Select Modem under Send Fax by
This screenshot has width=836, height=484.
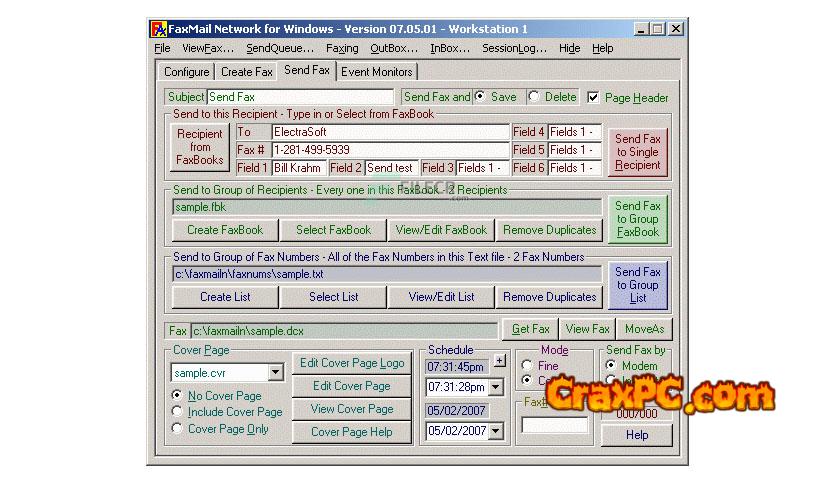coord(611,366)
